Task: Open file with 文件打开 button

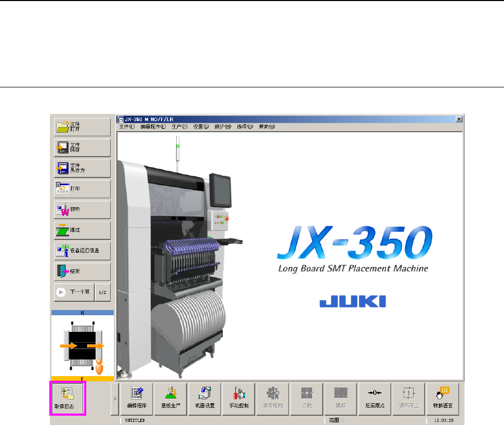Action: coord(82,127)
